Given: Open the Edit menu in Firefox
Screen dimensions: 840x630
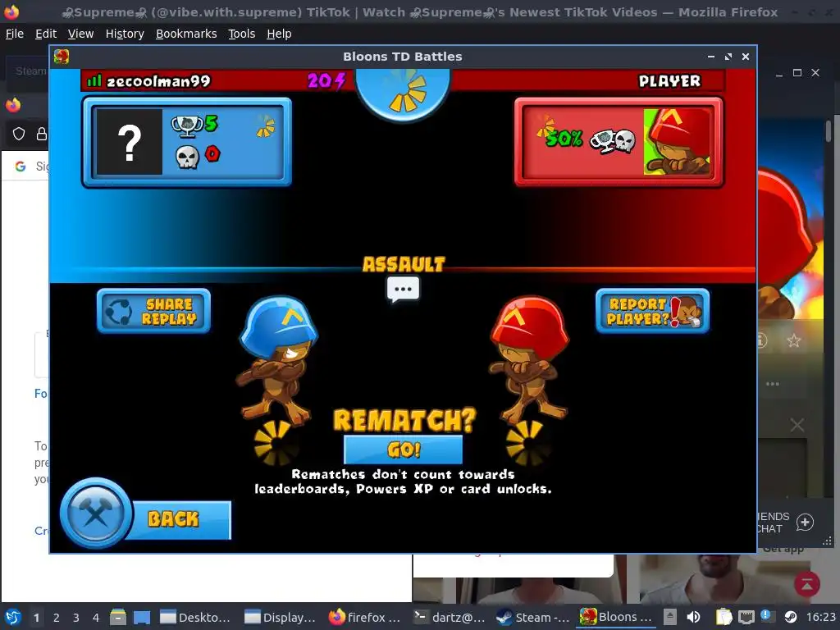Looking at the screenshot, I should (46, 34).
